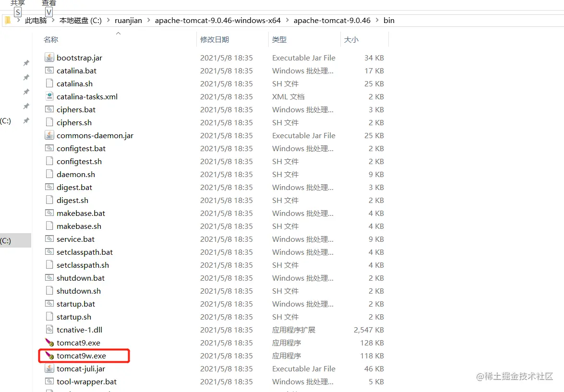This screenshot has width=564, height=392.
Task: Click the shutdown.bat file icon
Action: pos(49,278)
